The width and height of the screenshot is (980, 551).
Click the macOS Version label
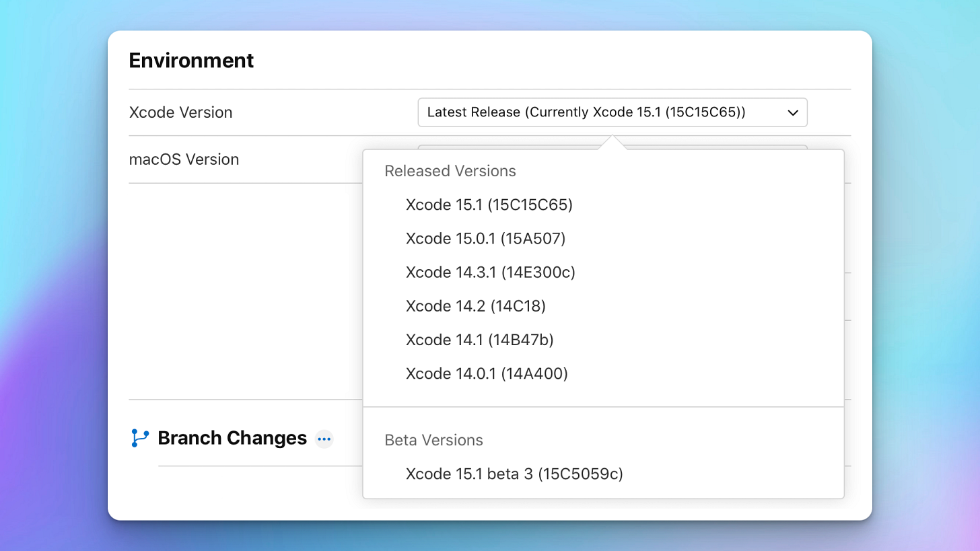click(x=184, y=159)
